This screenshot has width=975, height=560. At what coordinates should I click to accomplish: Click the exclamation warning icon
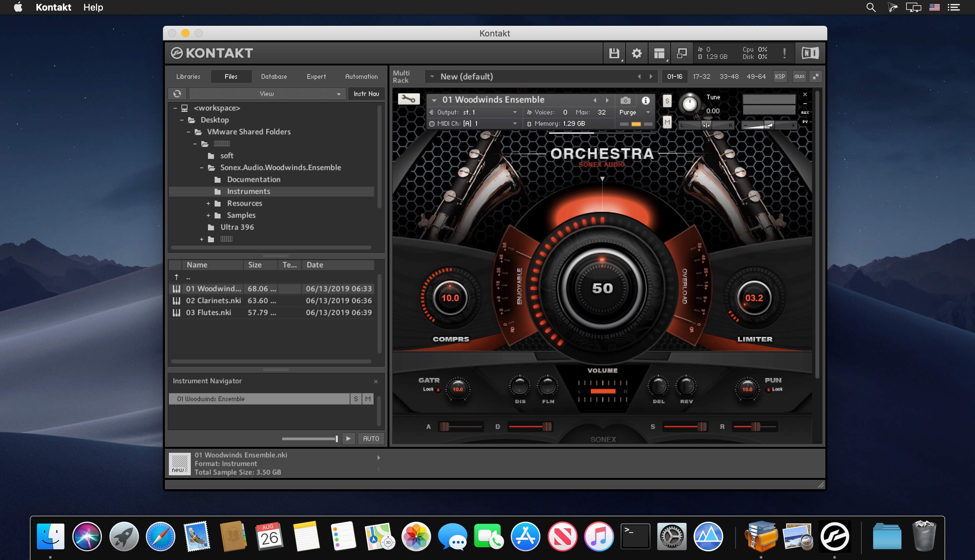(784, 53)
